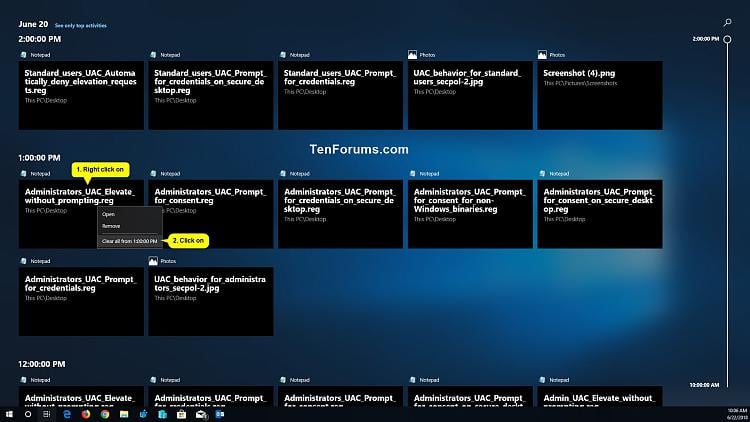750x422 pixels.
Task: Launch Microsoft Edge from the taskbar
Action: tap(66, 414)
